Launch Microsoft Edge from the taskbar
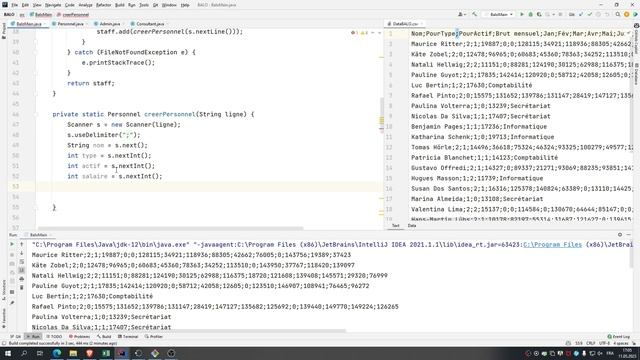This screenshot has width=640, height=360. pyautogui.click(x=57, y=353)
